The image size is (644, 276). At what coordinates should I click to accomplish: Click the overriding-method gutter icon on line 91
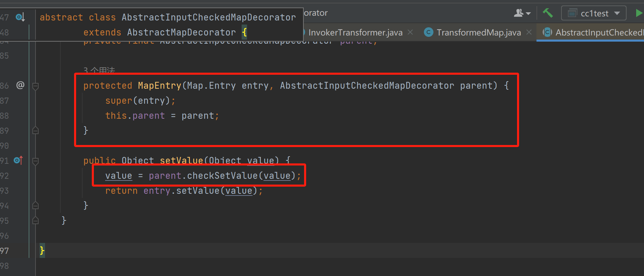point(18,160)
